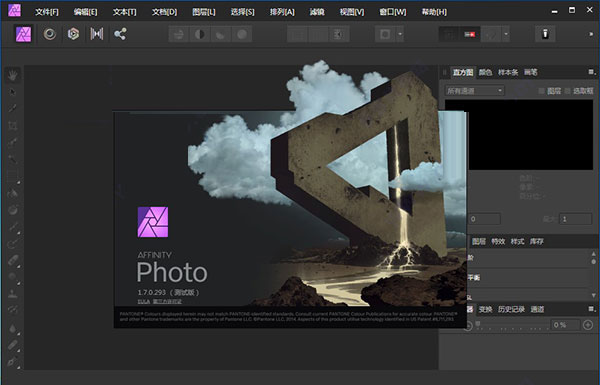The image size is (600, 385).
Task: Select the Crop tool
Action: click(x=13, y=126)
